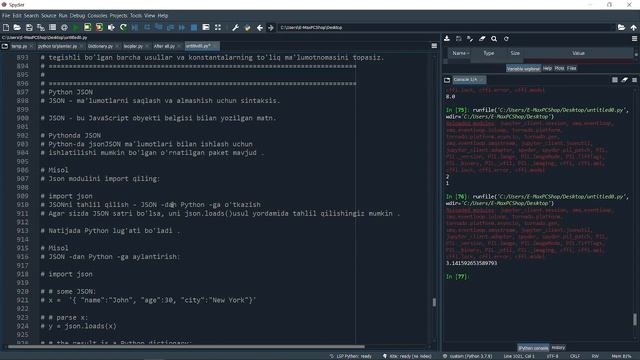This screenshot has height=360, width=640.
Task: Browse editor tabs with the folder icon
Action: [5, 46]
